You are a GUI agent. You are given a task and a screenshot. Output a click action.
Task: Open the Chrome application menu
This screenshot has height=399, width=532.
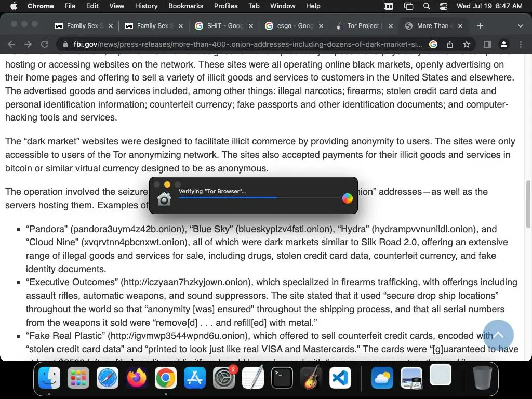coord(41,6)
